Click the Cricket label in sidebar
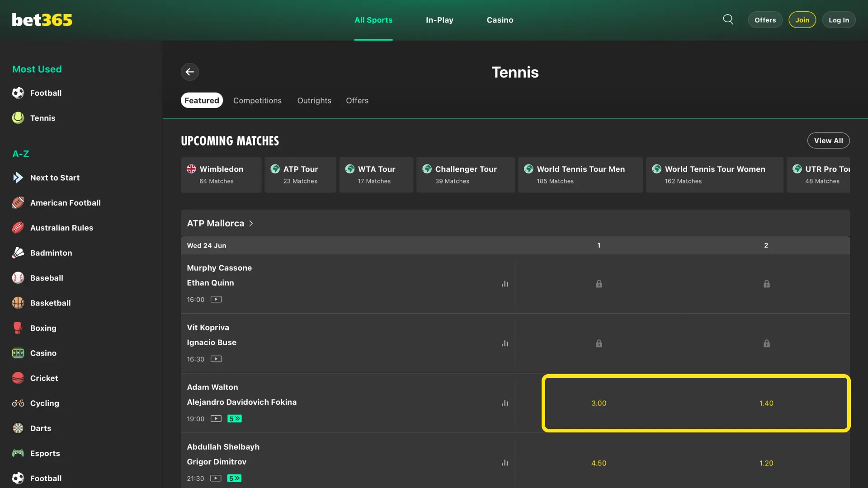 (44, 378)
